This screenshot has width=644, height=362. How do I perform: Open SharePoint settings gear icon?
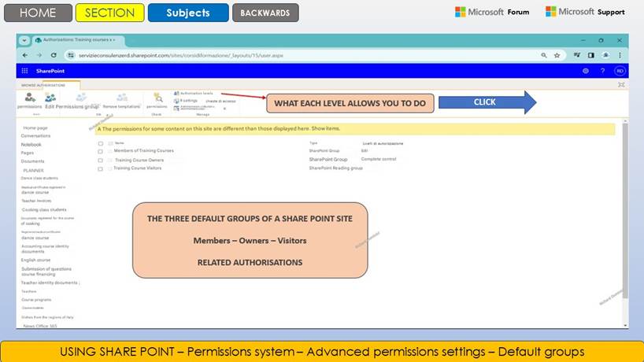click(x=586, y=71)
